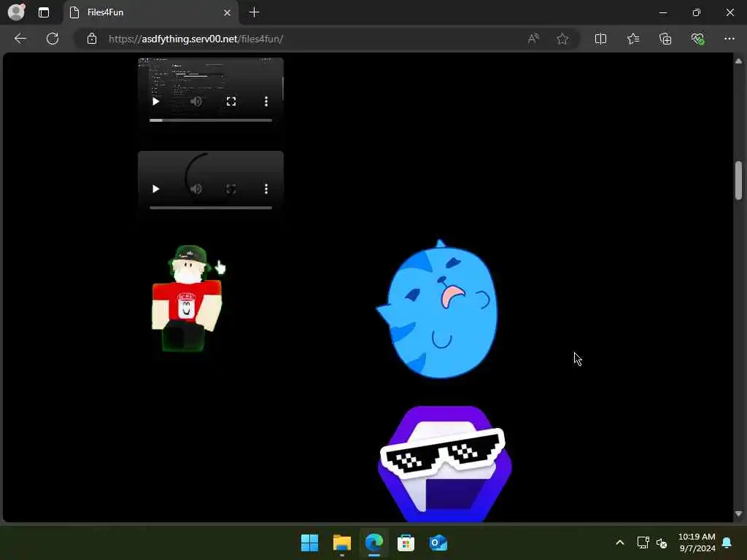The image size is (747, 560).
Task: Open the Edge profile avatar
Action: point(16,12)
